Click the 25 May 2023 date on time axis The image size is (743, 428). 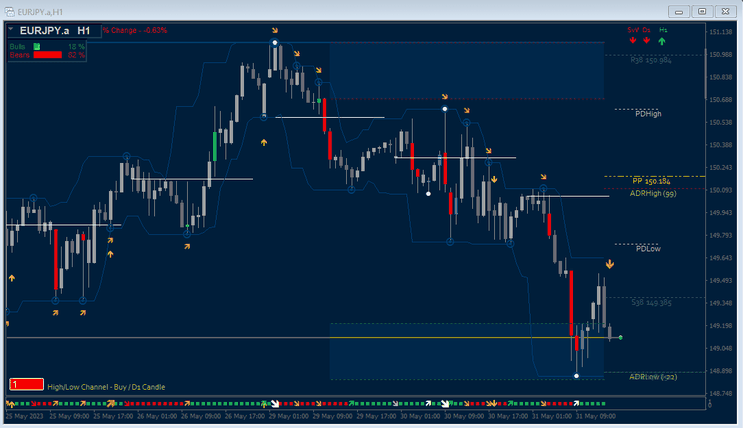click(x=25, y=416)
